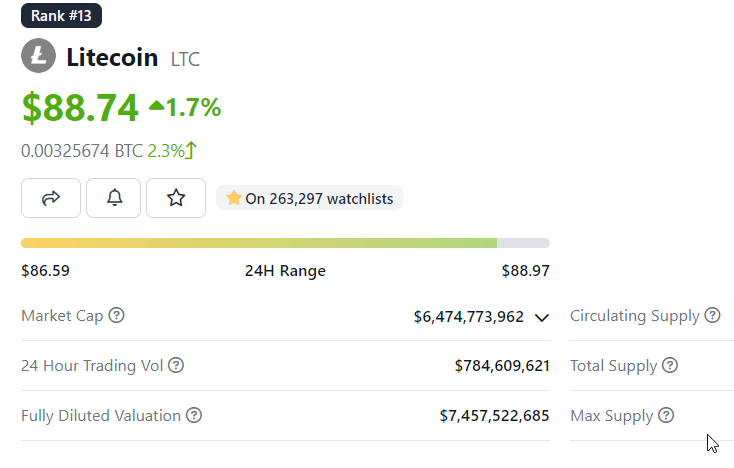Image resolution: width=734 pixels, height=468 pixels.
Task: Open Max Supply help icon
Action: pos(666,415)
